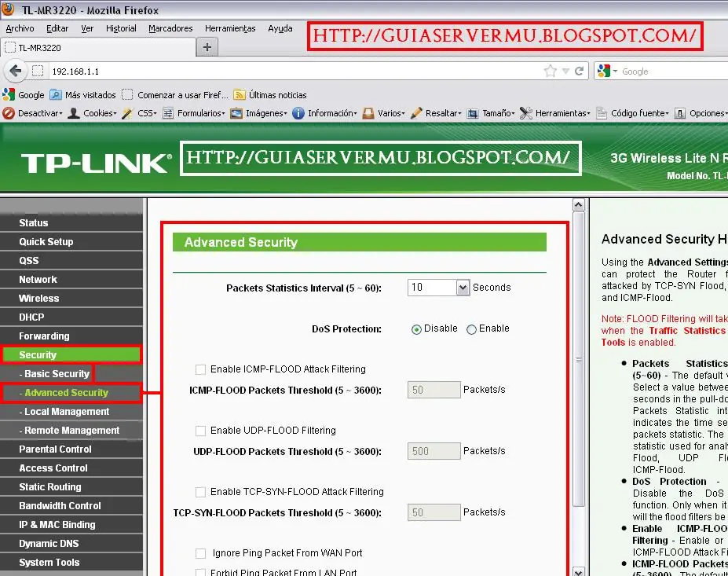Screen dimensions: 728x576
Task: Open the Información toolbar dropdown
Action: tap(324, 113)
